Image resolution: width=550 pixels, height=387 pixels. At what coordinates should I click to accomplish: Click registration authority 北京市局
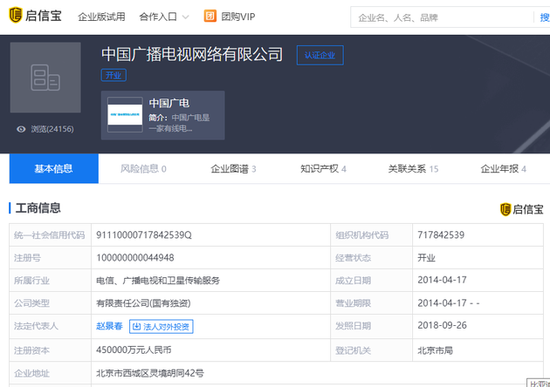pos(435,350)
